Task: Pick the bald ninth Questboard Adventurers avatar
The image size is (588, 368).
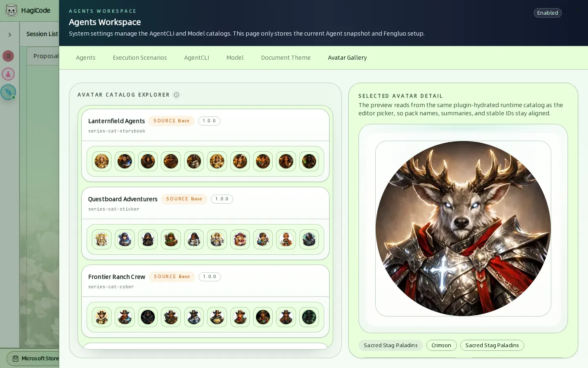Action: (x=286, y=240)
